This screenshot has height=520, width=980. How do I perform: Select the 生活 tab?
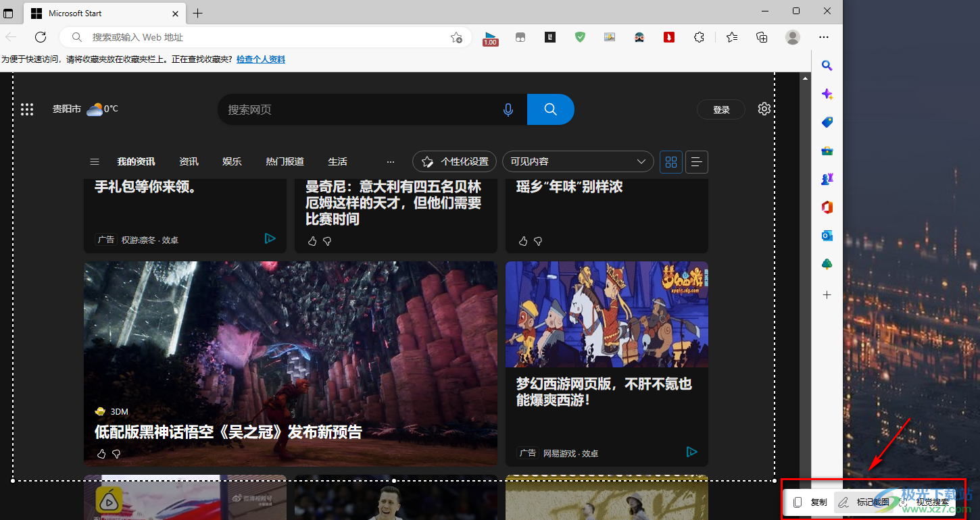pyautogui.click(x=337, y=161)
